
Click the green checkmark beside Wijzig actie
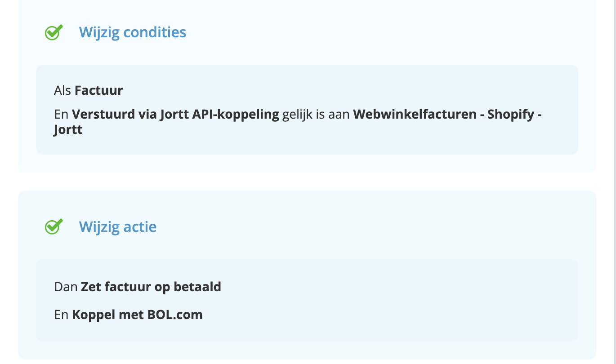[x=54, y=226]
